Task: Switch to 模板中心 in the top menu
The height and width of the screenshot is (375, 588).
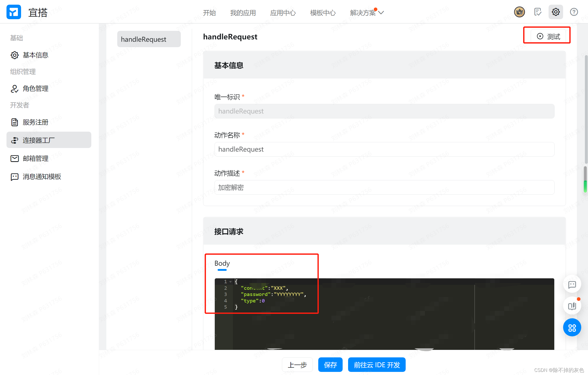Action: (x=322, y=12)
